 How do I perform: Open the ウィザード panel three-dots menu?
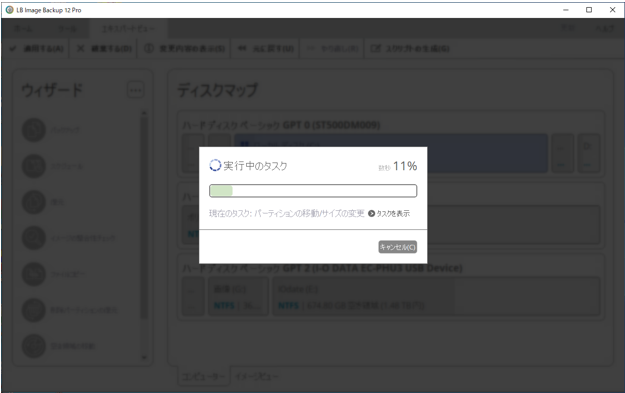pos(136,90)
